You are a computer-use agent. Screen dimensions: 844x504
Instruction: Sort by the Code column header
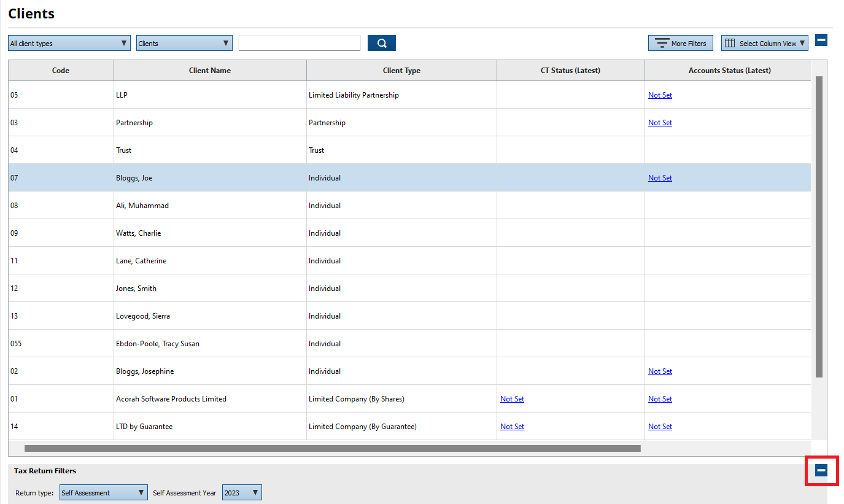point(60,71)
